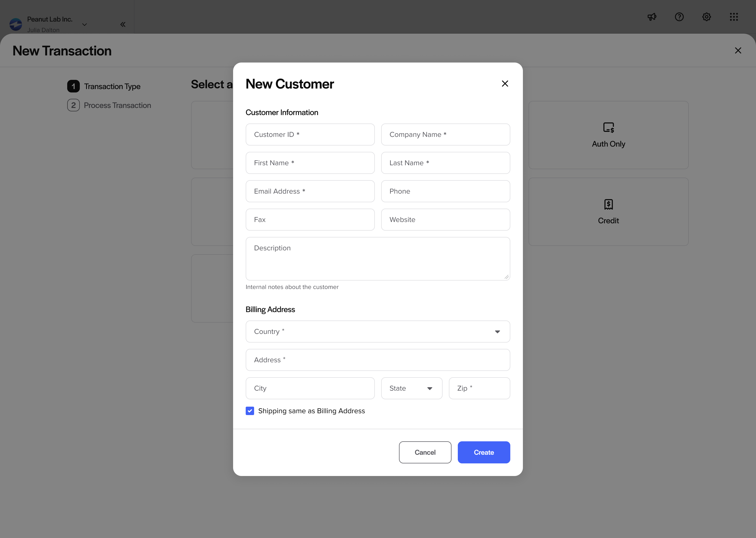The height and width of the screenshot is (538, 756).
Task: Select the Credit transaction icon
Action: click(608, 204)
